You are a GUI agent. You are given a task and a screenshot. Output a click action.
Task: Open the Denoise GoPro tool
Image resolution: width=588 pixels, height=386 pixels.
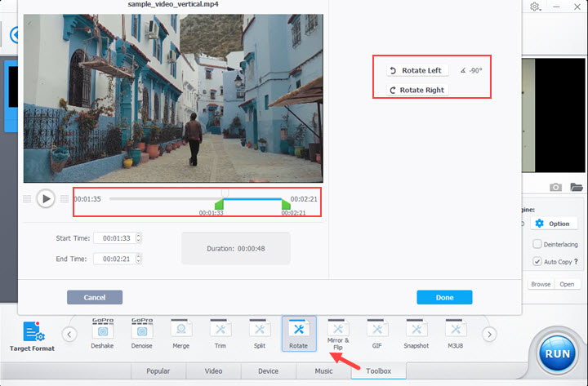(x=142, y=334)
